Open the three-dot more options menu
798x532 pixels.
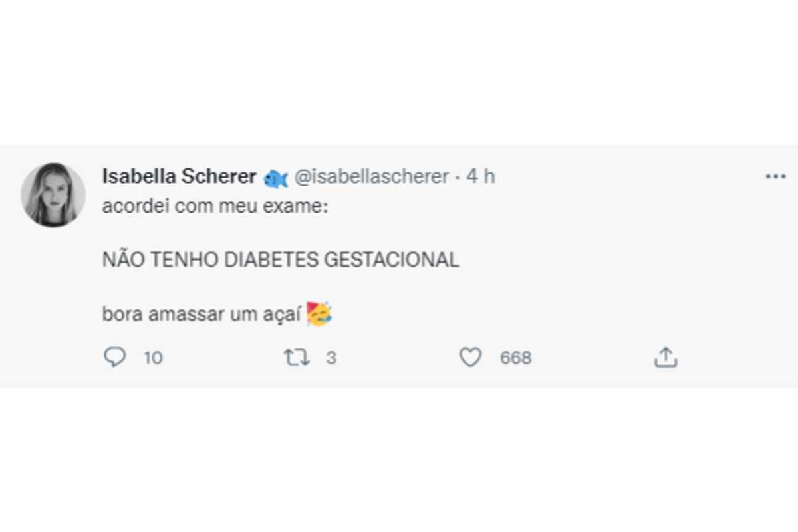[x=775, y=176]
